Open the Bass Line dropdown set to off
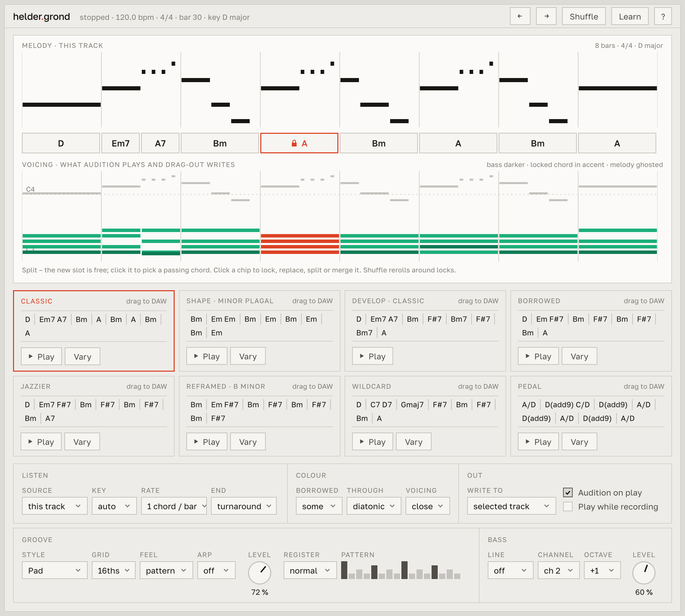Screen dimensions: 685x616 click(x=511, y=570)
